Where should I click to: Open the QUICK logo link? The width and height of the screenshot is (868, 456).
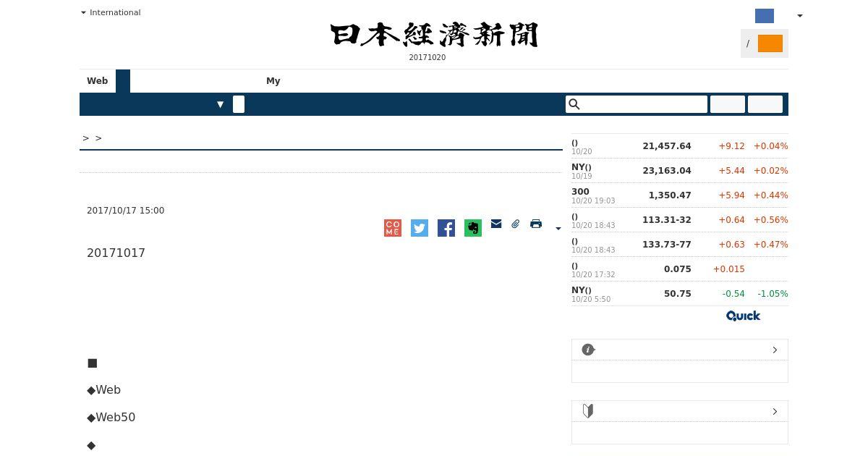(743, 316)
